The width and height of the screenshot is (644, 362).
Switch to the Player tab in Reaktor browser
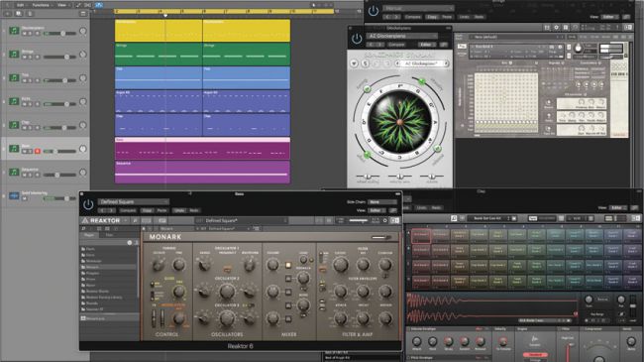pyautogui.click(x=89, y=235)
